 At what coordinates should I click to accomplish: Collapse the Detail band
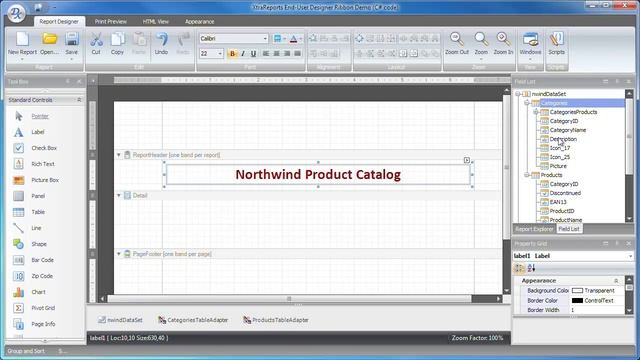click(x=119, y=196)
